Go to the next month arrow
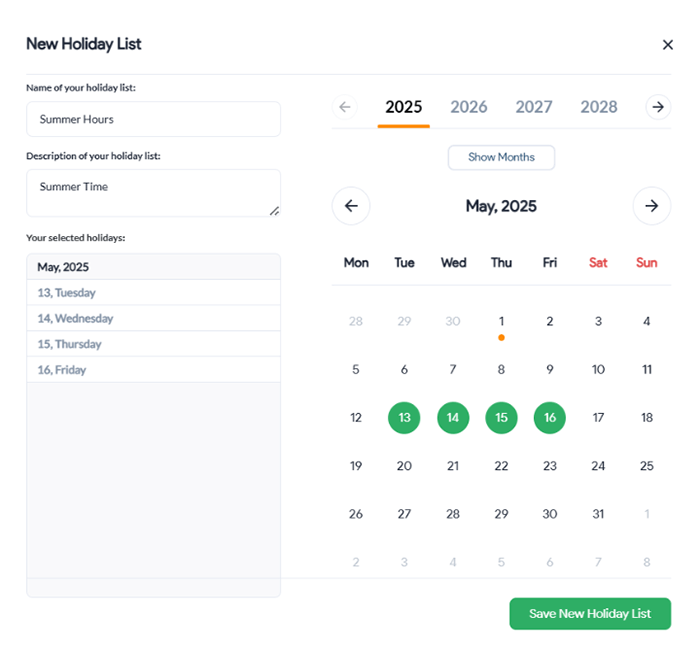700x649 pixels. (652, 206)
